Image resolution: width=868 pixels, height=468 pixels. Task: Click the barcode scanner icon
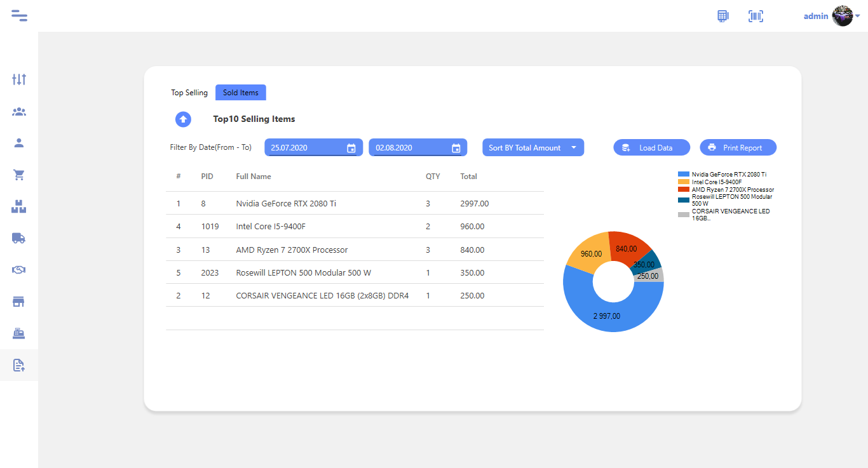coord(756,16)
